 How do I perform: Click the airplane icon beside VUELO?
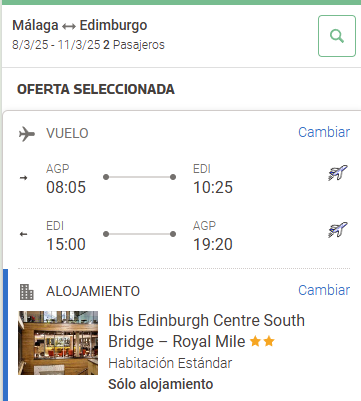pos(27,134)
